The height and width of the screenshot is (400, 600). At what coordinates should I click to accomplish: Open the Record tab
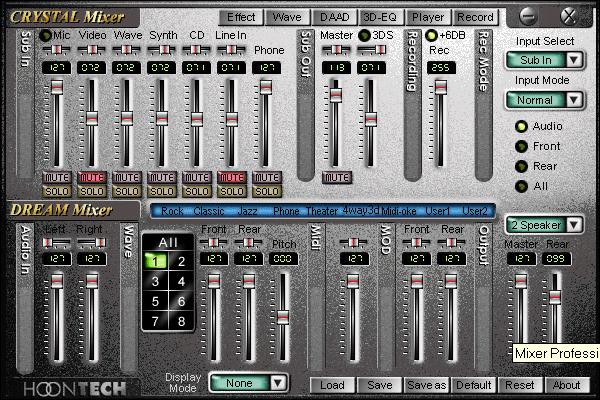click(475, 17)
